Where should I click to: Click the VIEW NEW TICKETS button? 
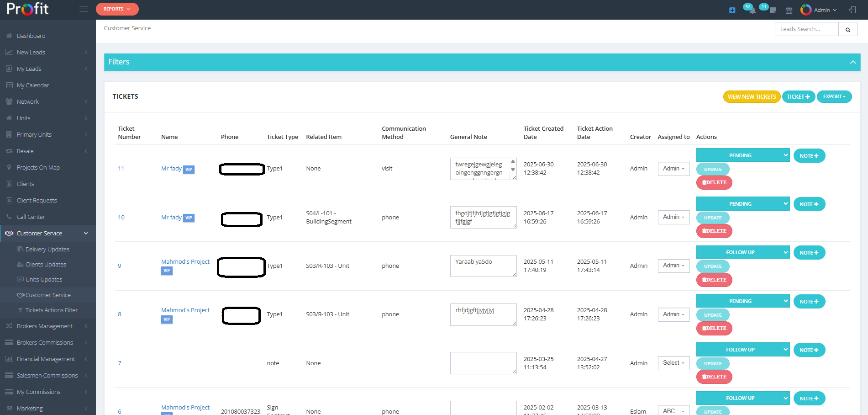tap(751, 96)
